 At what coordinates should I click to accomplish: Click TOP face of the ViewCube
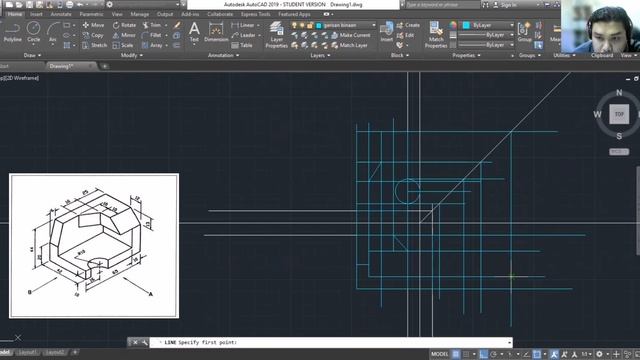point(619,114)
